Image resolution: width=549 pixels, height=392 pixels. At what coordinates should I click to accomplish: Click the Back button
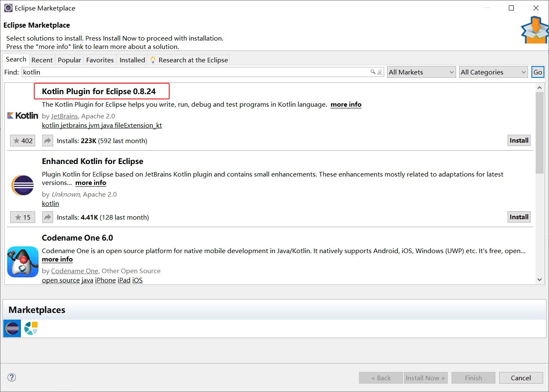[381, 378]
